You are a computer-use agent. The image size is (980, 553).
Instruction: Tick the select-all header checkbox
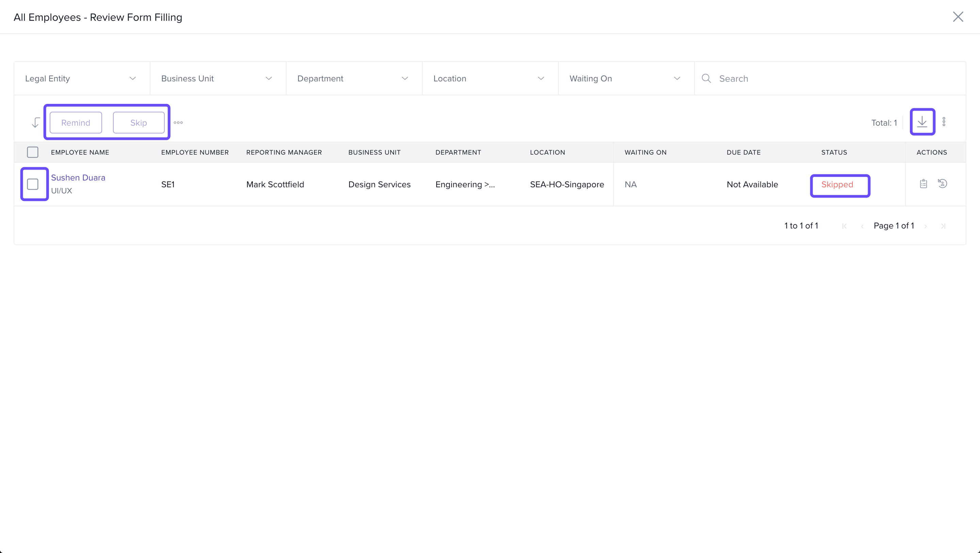[x=33, y=152]
